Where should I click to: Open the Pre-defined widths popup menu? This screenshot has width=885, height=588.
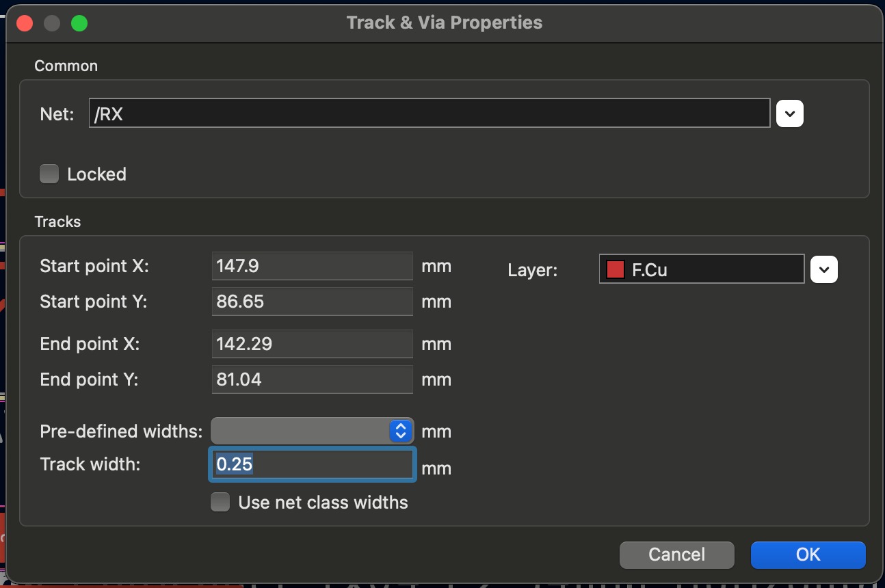(x=301, y=431)
